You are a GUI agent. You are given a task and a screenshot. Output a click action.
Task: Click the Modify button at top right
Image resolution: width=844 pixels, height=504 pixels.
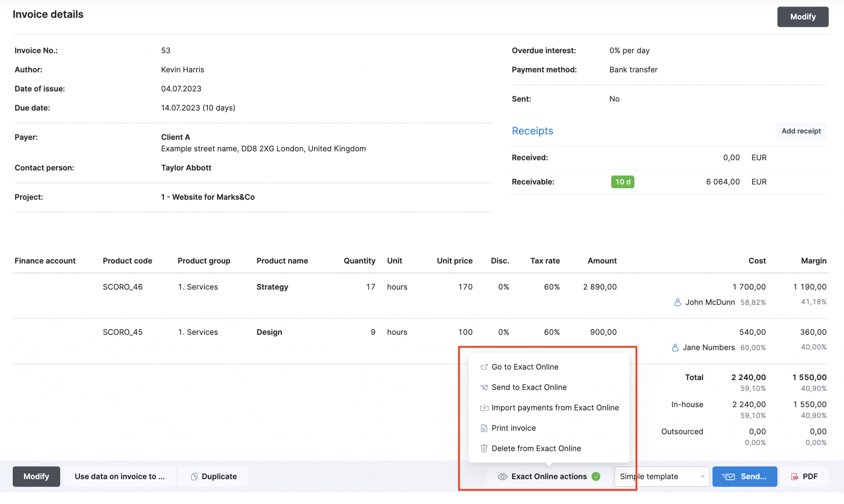802,17
